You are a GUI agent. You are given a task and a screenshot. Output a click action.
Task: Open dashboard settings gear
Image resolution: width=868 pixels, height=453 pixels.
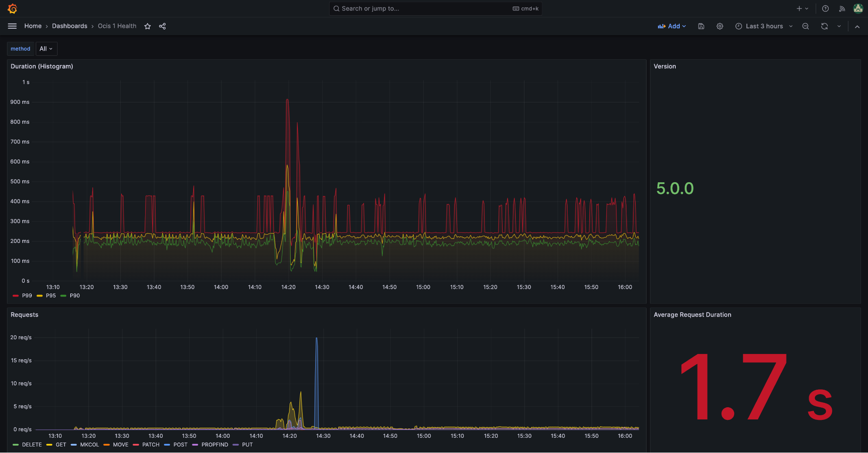click(x=719, y=26)
